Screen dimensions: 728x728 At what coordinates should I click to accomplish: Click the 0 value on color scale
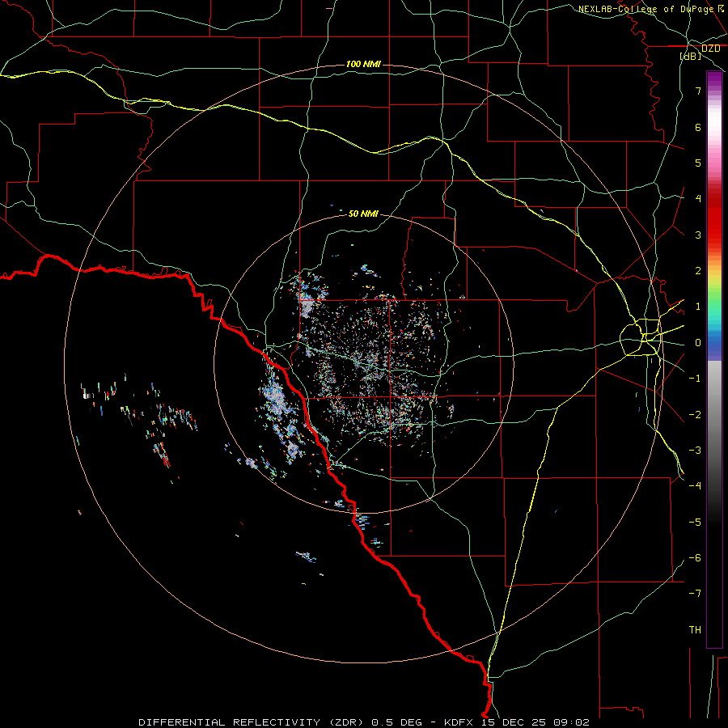pos(698,343)
